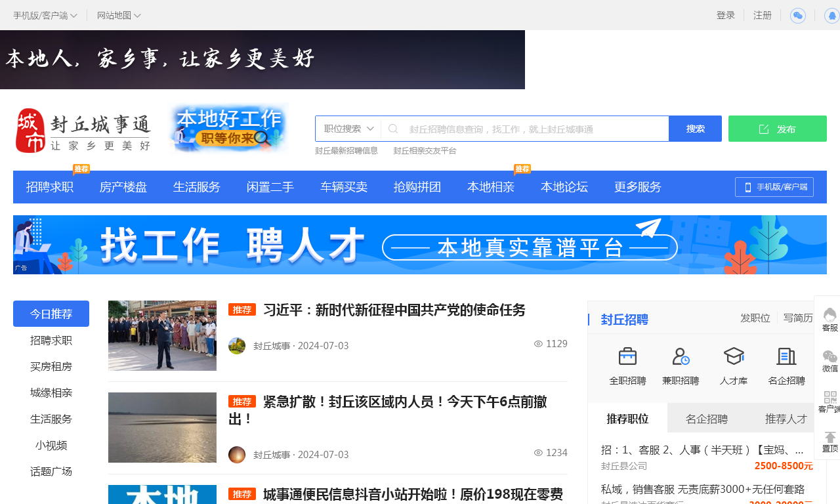Click 本地好工作 职等你来 banner
Image resolution: width=840 pixels, height=504 pixels.
click(x=230, y=129)
